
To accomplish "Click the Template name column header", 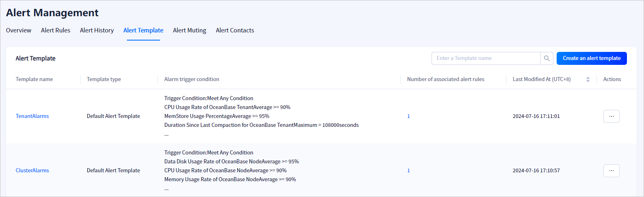I will 34,79.
